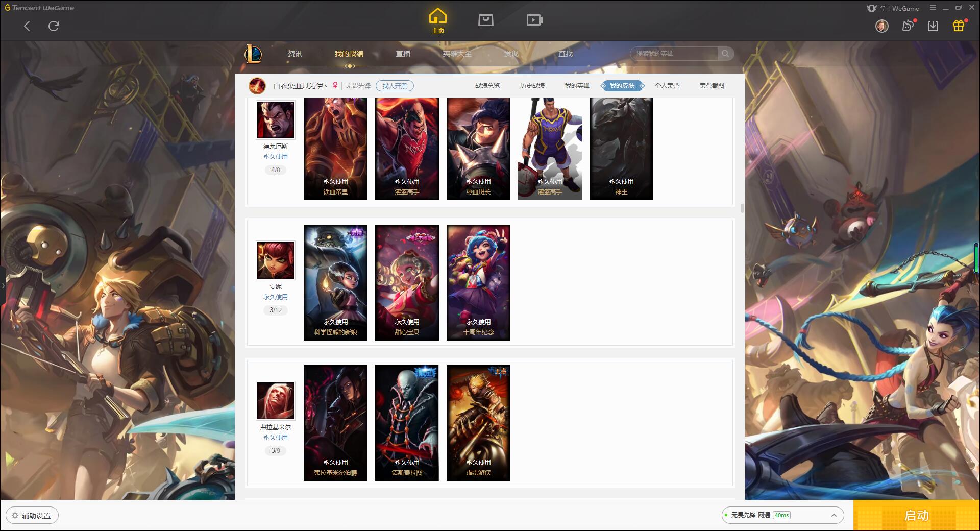Switch to 直播 tab
980x531 pixels.
pyautogui.click(x=403, y=54)
